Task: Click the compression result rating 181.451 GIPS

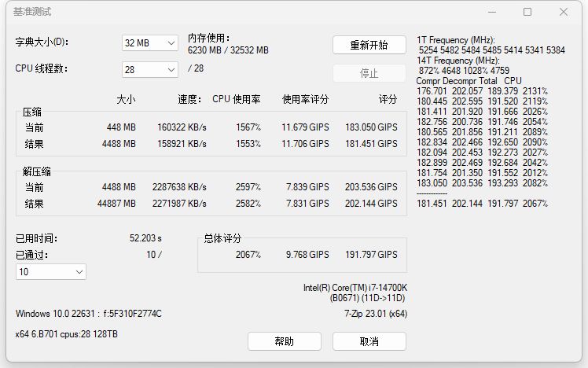Action: coord(371,144)
